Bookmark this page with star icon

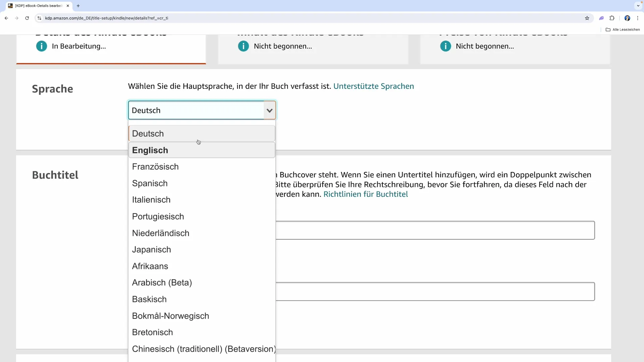(x=587, y=18)
